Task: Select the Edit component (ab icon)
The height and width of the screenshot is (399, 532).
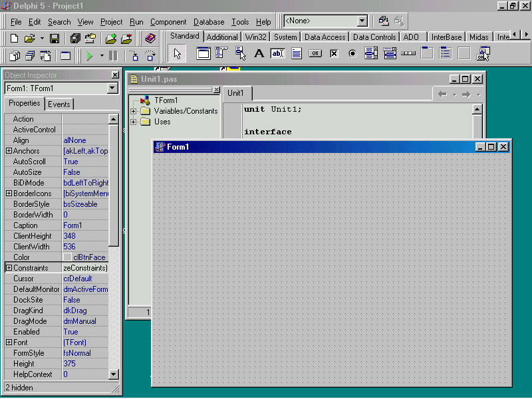Action: [x=277, y=53]
